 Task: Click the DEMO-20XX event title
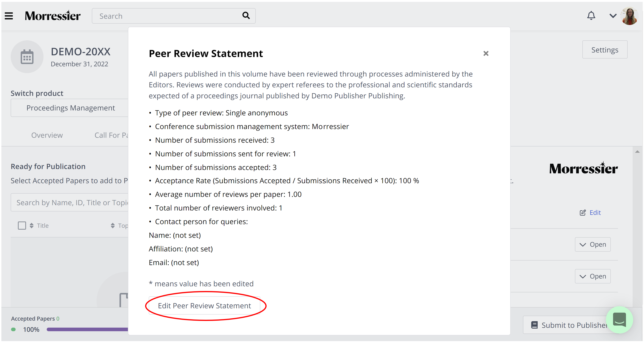(x=80, y=52)
